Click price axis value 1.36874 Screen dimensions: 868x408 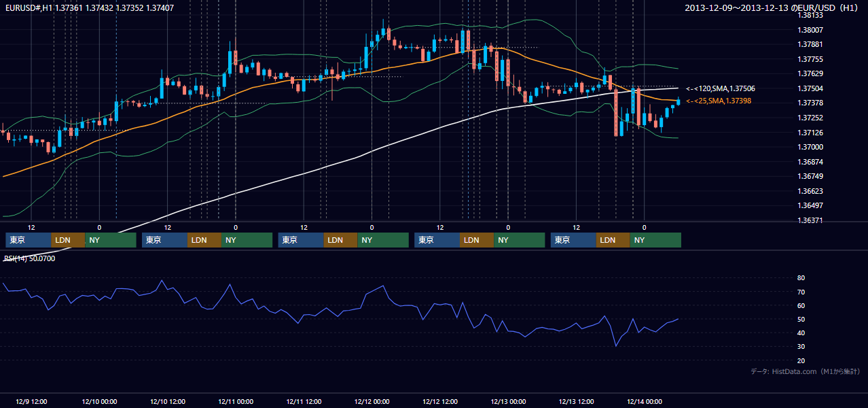coord(811,162)
